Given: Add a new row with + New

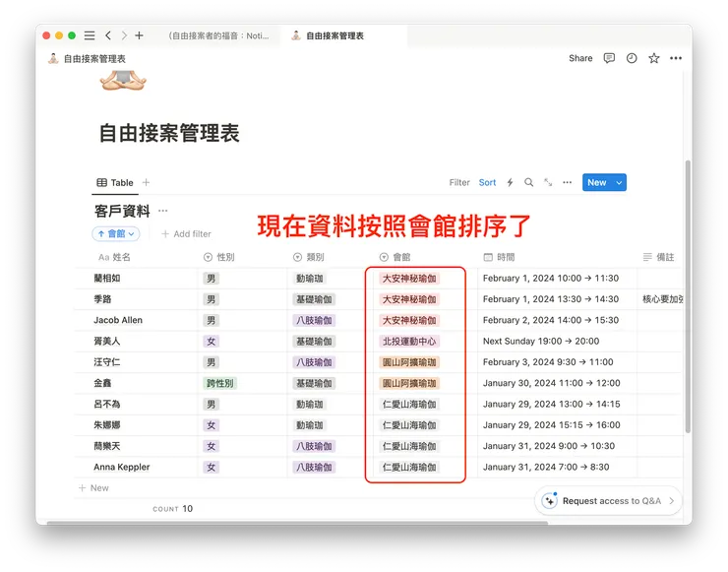Looking at the screenshot, I should [x=93, y=488].
